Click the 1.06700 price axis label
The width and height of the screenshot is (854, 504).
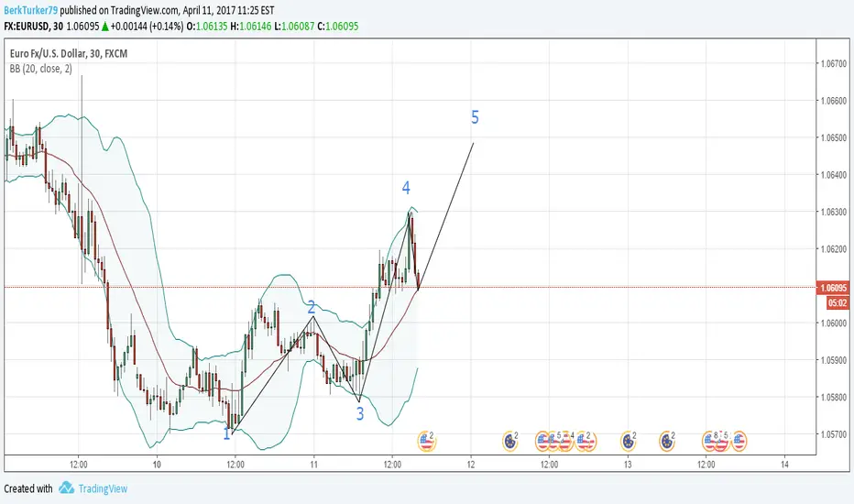[834, 64]
